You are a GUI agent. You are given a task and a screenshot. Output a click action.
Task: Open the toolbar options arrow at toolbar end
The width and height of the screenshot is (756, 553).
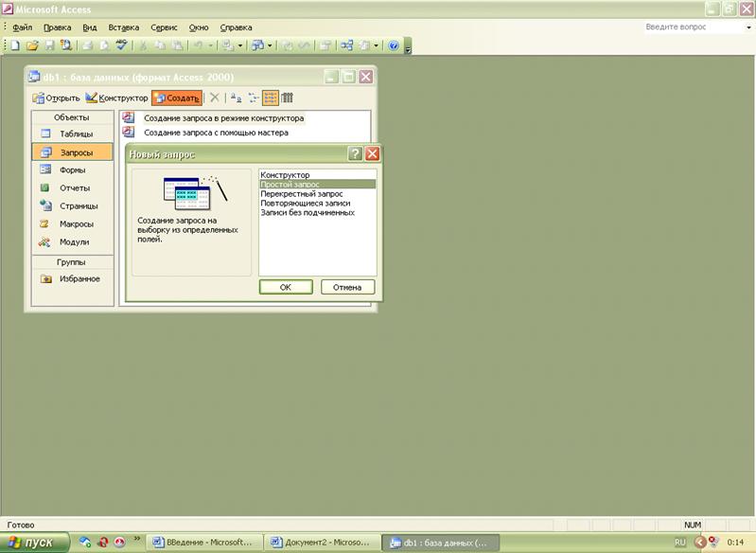[x=408, y=46]
